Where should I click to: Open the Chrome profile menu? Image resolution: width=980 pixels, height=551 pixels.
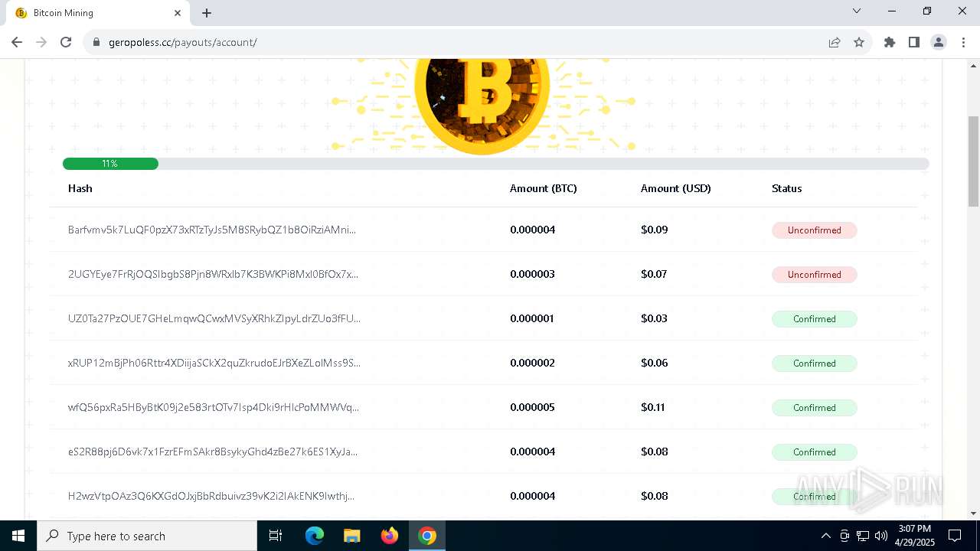click(939, 42)
